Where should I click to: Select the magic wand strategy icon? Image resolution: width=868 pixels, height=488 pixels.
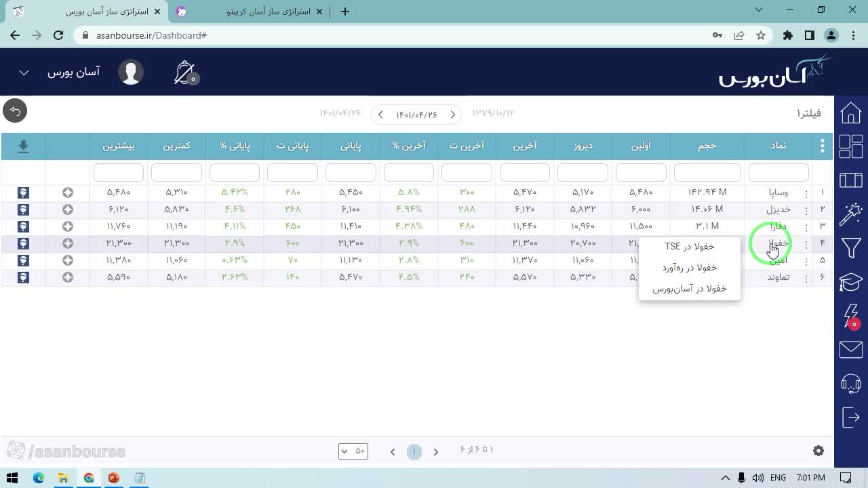[x=851, y=214]
